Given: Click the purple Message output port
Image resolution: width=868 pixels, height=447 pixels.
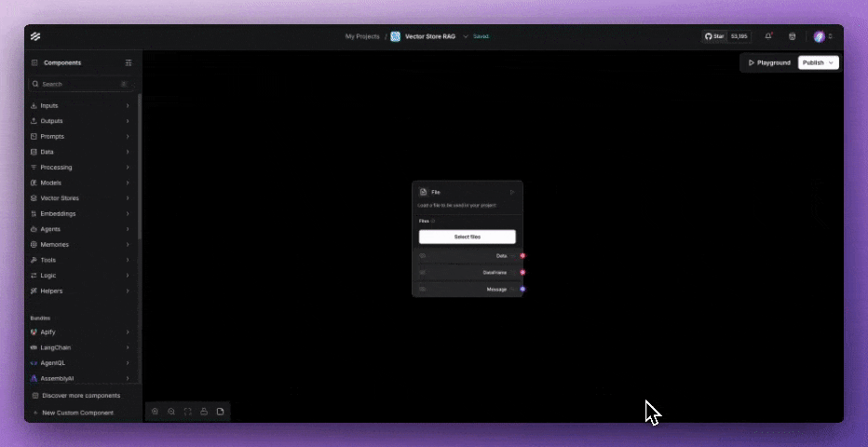Looking at the screenshot, I should [522, 289].
